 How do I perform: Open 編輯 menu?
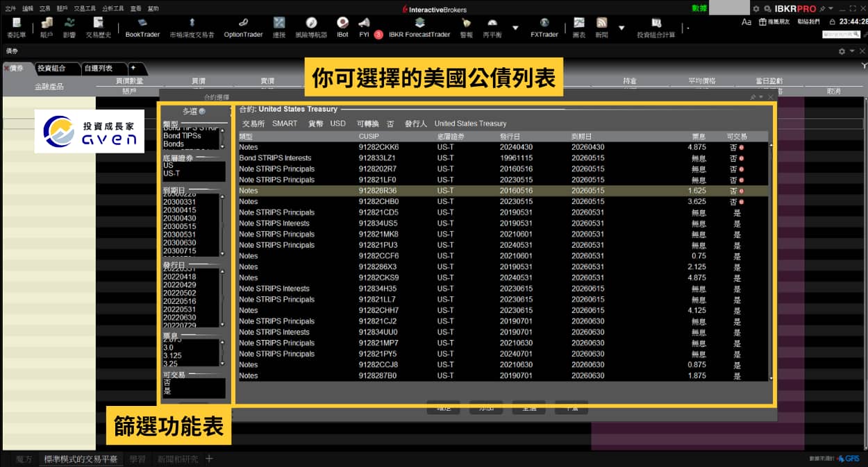click(x=28, y=9)
